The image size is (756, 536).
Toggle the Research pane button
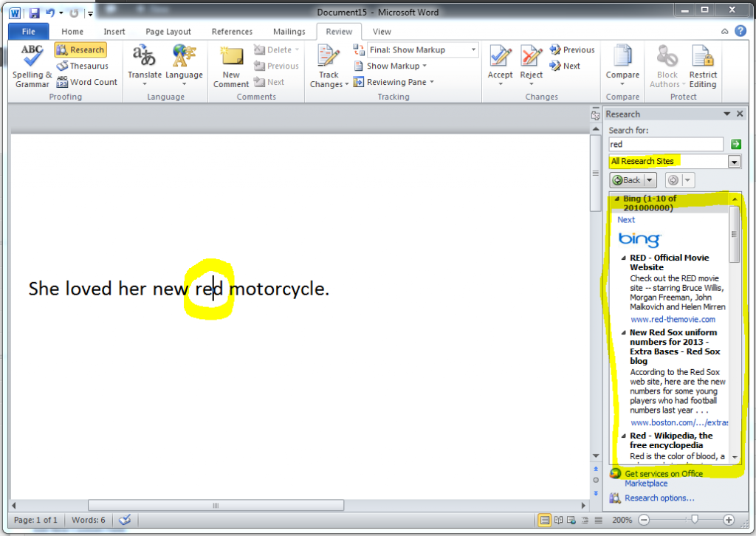[80, 49]
